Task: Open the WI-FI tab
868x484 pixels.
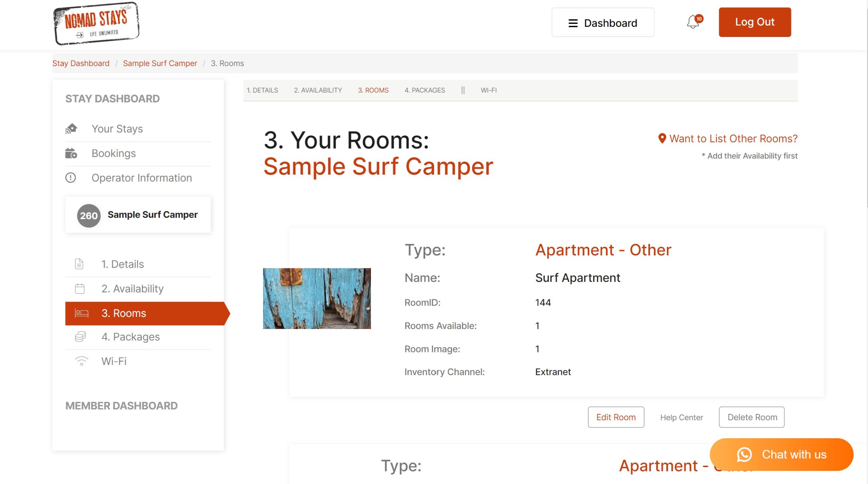Action: [488, 90]
